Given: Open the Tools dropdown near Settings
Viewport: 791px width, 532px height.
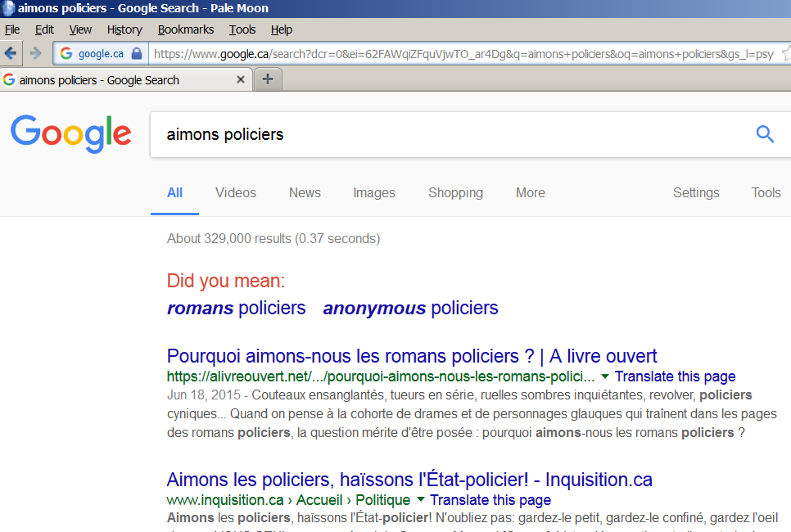Looking at the screenshot, I should click(765, 192).
